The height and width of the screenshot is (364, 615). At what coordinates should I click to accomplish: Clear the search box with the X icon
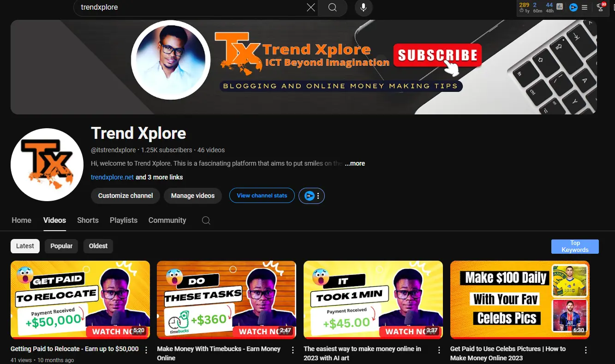(x=310, y=7)
